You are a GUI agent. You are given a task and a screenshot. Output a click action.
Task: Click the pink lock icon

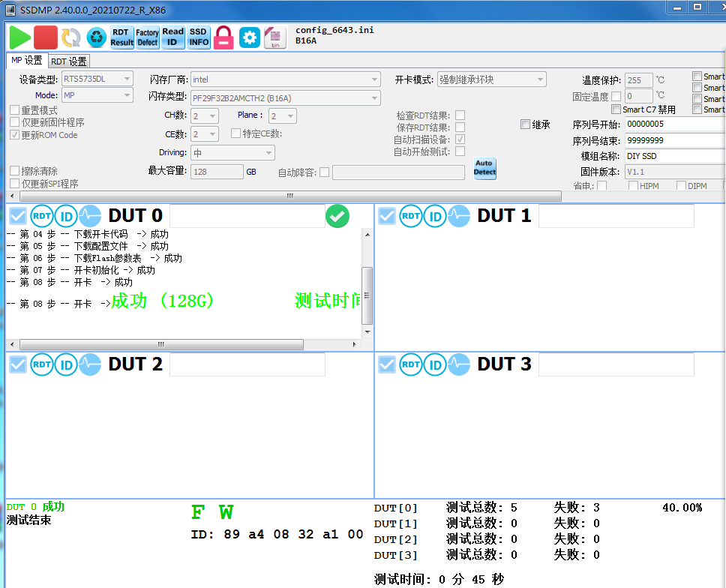223,37
